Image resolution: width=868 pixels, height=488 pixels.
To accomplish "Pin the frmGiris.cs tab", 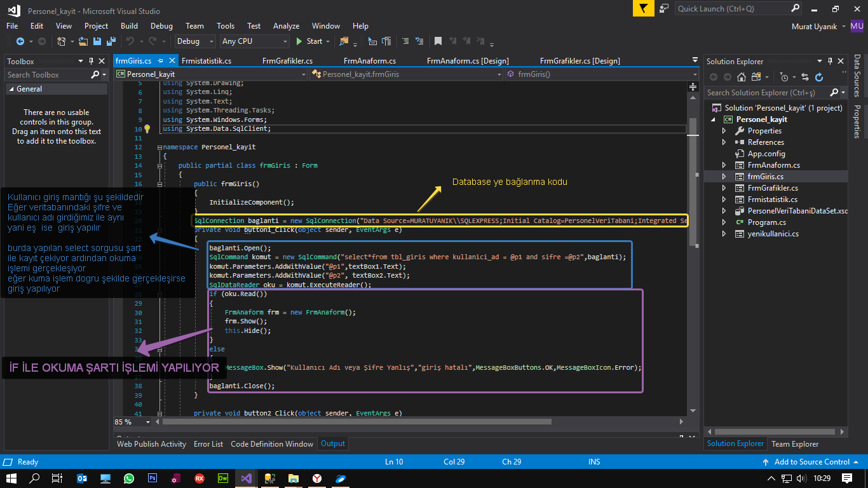I will coord(160,61).
